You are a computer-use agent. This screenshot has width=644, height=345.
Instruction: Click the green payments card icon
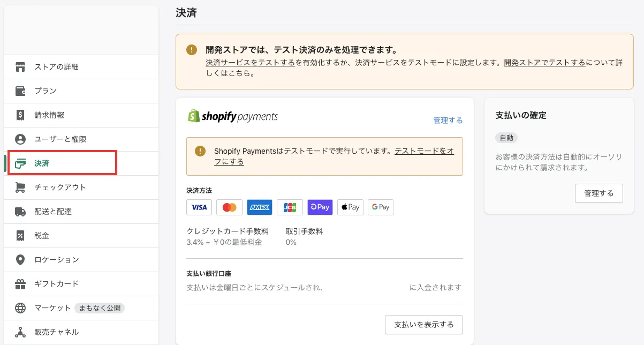tap(20, 163)
